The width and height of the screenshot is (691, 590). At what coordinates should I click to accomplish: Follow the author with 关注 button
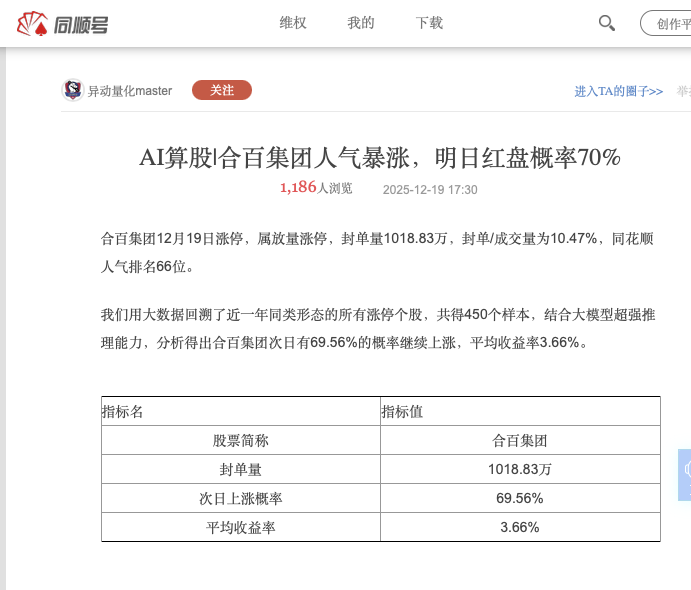pos(222,90)
